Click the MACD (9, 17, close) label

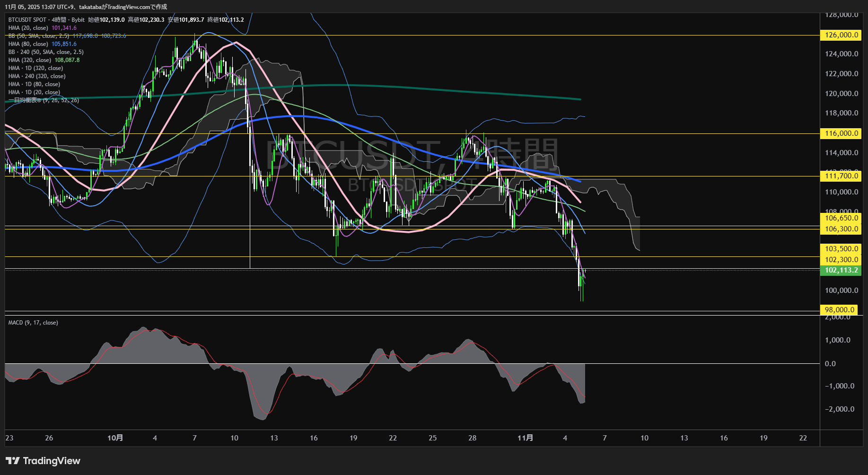33,323
